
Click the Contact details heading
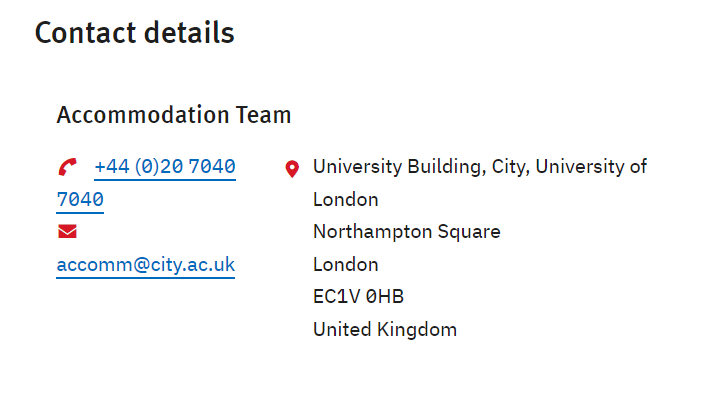click(135, 33)
